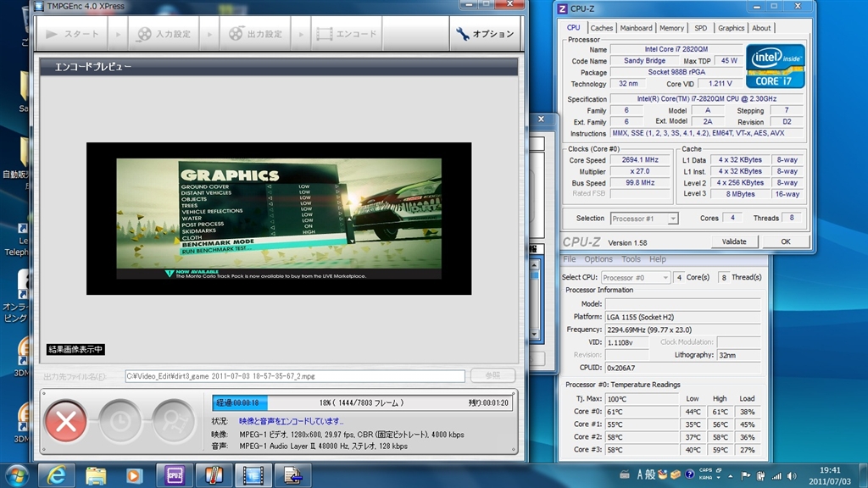Select the SPD tab in CPU-Z
This screenshot has height=488, width=868.
click(x=701, y=28)
